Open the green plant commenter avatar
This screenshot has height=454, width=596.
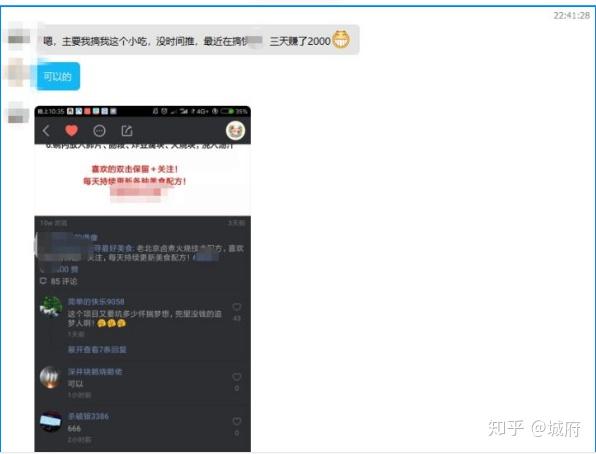[51, 306]
